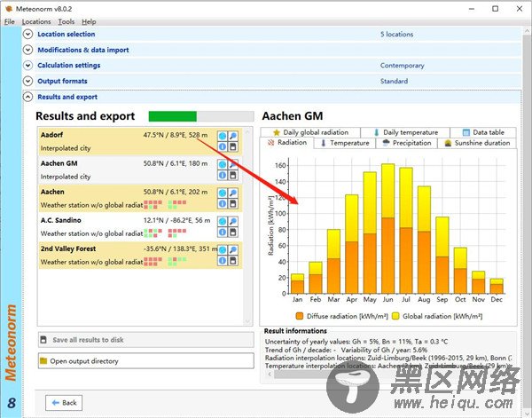Click the Diffuse radiation orange legend swatch
Screen dimensions: 532x418
300,316
